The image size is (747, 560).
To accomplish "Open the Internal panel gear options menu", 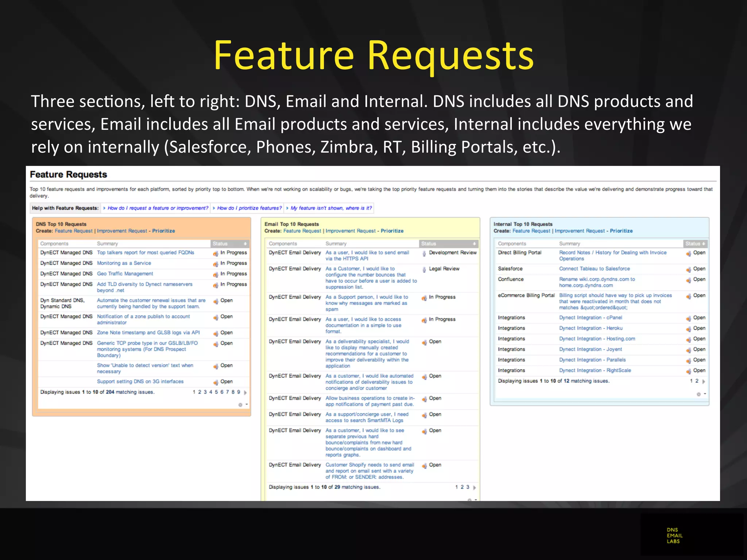I will (701, 394).
